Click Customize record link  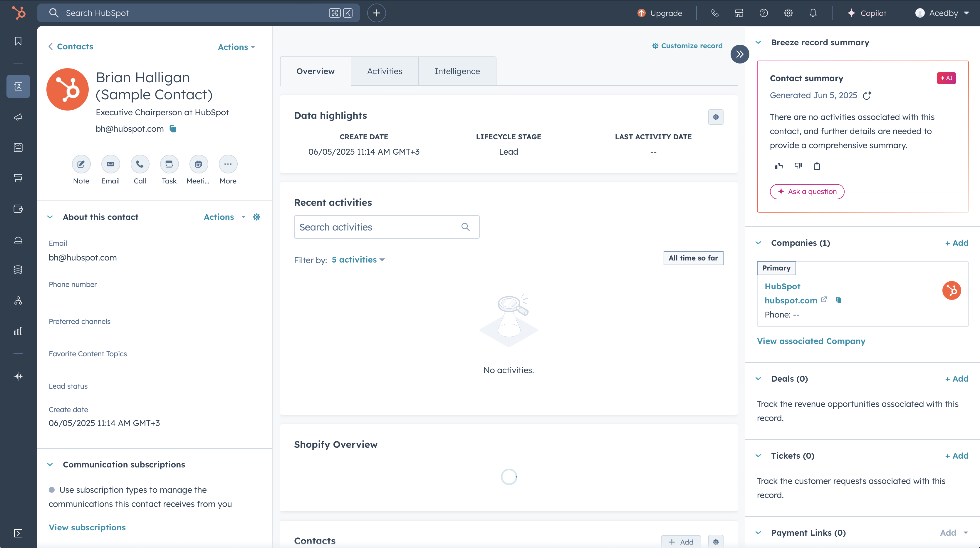click(x=687, y=46)
